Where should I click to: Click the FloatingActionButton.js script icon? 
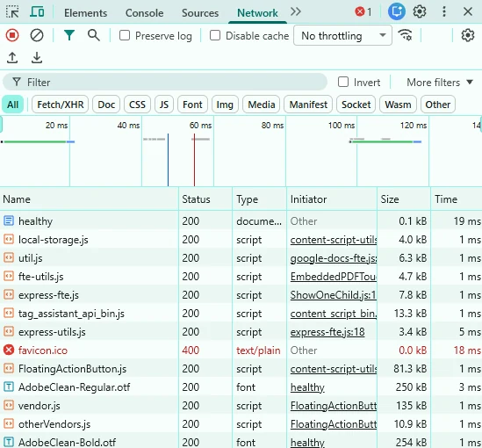[x=9, y=368]
